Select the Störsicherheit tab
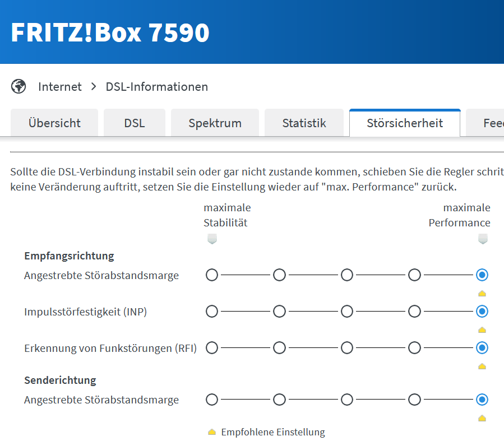The width and height of the screenshot is (504, 441). [x=405, y=123]
